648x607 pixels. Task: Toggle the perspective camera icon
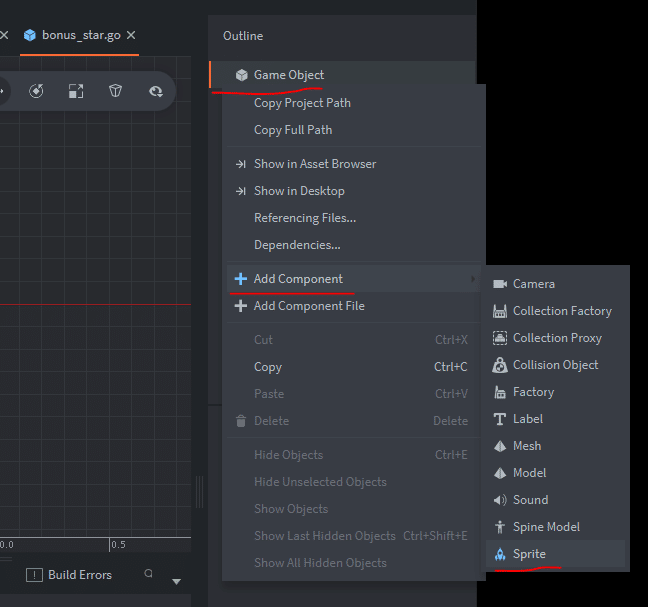pyautogui.click(x=116, y=91)
